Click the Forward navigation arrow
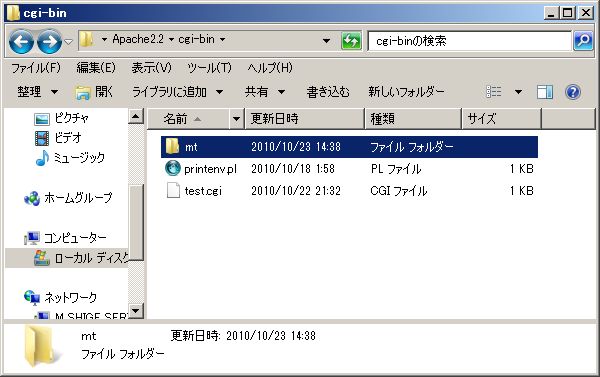 coord(49,41)
